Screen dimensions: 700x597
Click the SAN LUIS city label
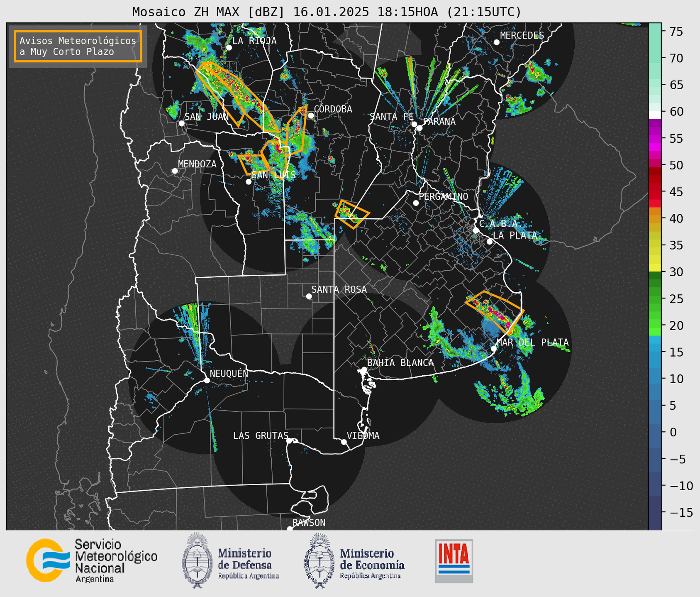pyautogui.click(x=273, y=175)
